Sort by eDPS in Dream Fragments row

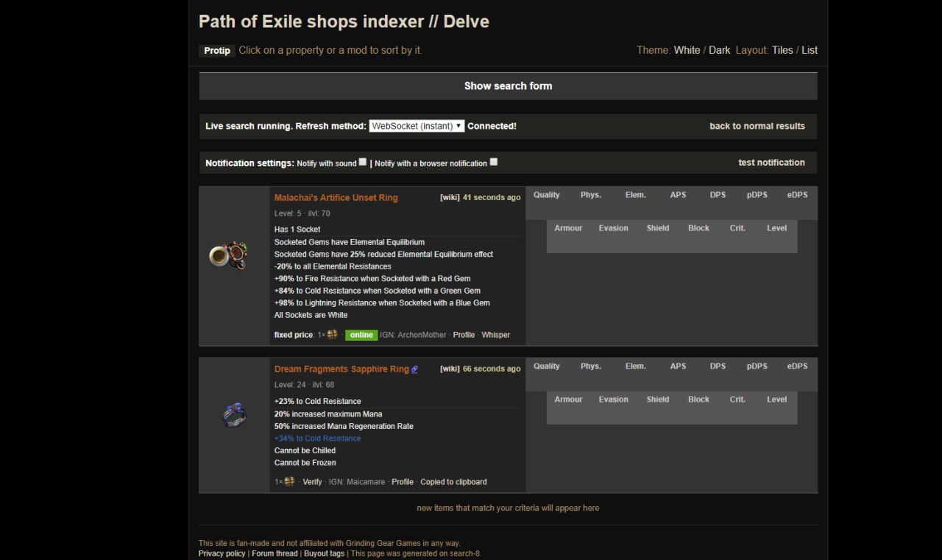pyautogui.click(x=797, y=366)
